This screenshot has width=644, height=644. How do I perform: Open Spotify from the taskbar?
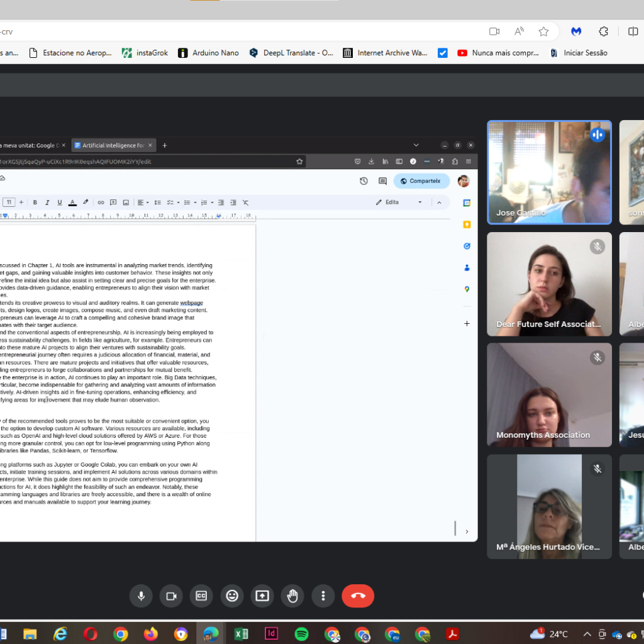(x=301, y=634)
